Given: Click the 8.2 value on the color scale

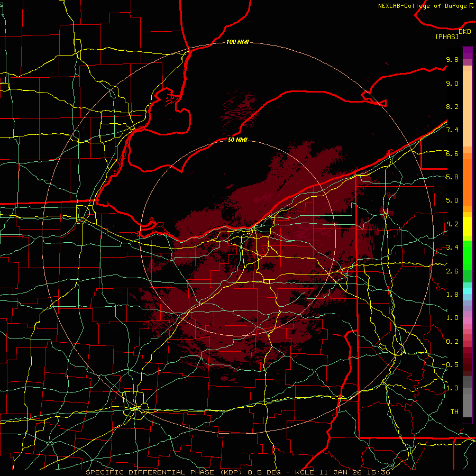Looking at the screenshot, I should 452,106.
